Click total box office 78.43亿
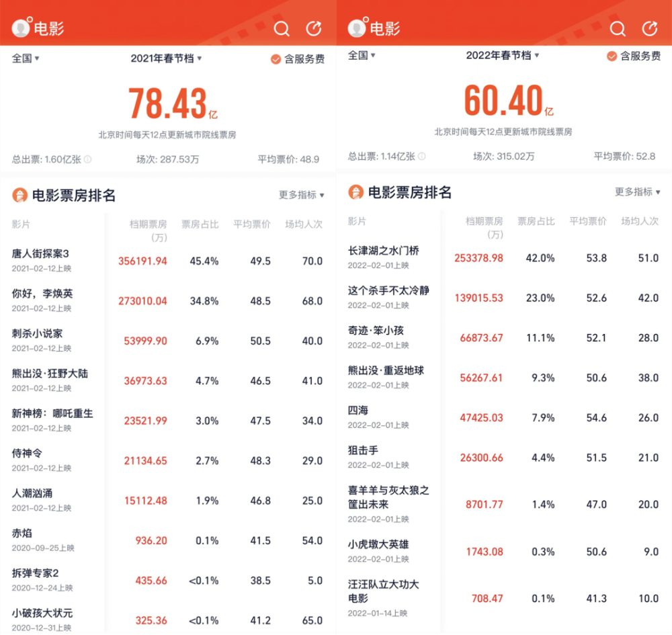672x635 pixels. pyautogui.click(x=173, y=103)
